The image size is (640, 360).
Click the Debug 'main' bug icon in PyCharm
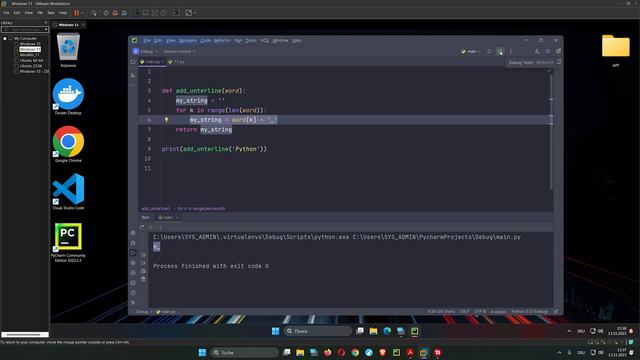click(x=500, y=51)
